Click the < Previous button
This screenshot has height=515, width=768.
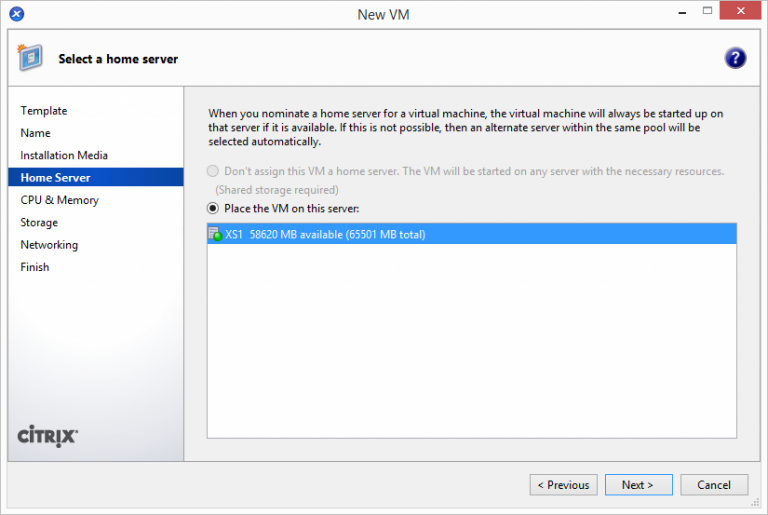[563, 485]
